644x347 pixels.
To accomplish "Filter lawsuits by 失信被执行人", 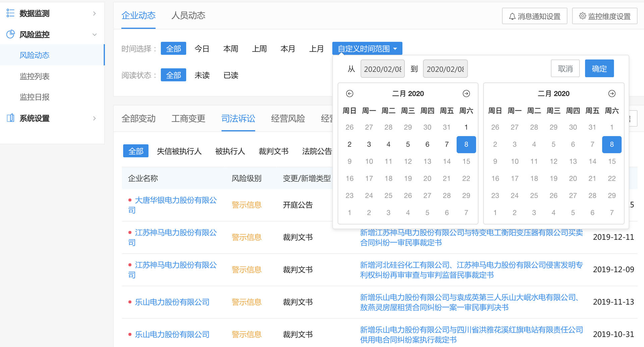I will click(x=179, y=151).
